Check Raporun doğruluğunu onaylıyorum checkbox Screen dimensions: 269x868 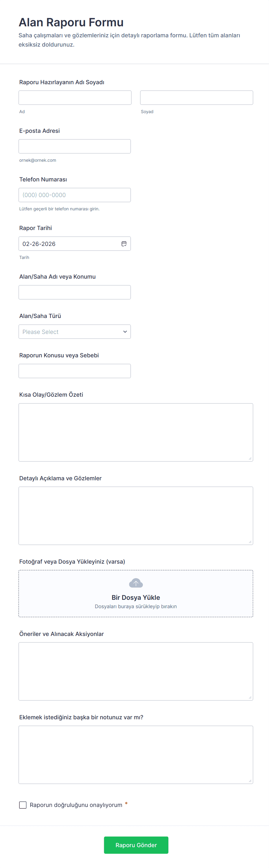click(x=23, y=805)
